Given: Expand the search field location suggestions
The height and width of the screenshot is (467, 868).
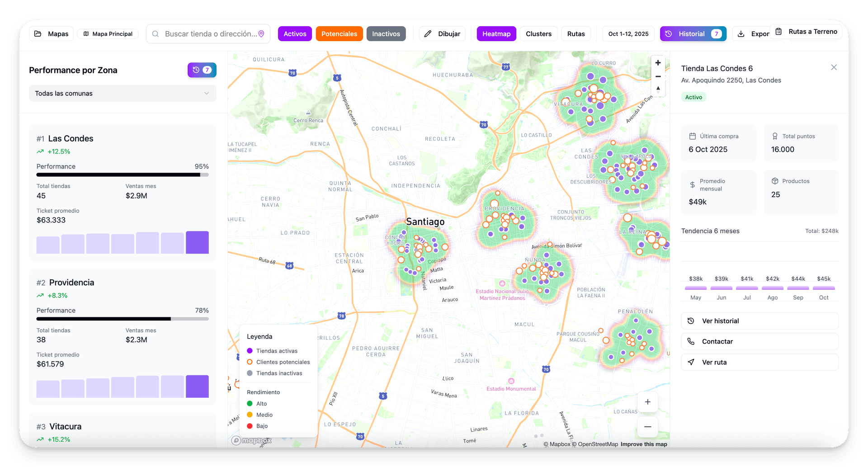Looking at the screenshot, I should tap(208, 33).
